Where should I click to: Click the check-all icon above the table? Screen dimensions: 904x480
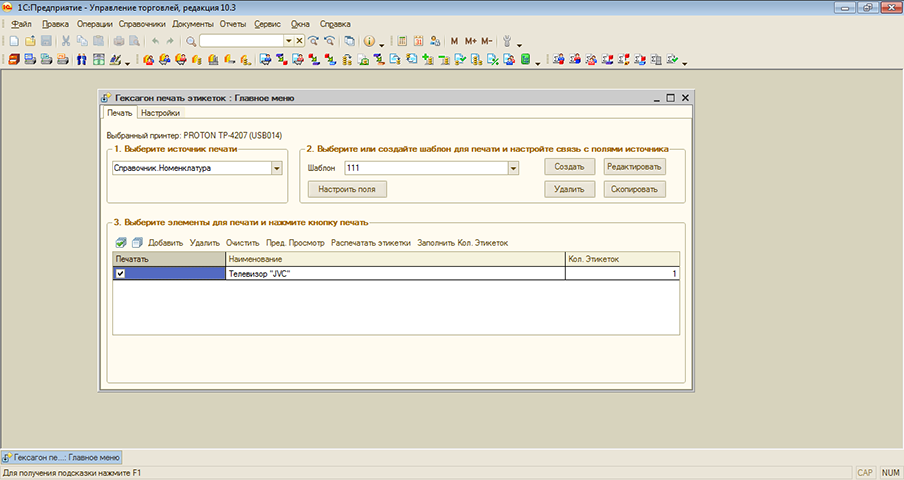pos(121,242)
